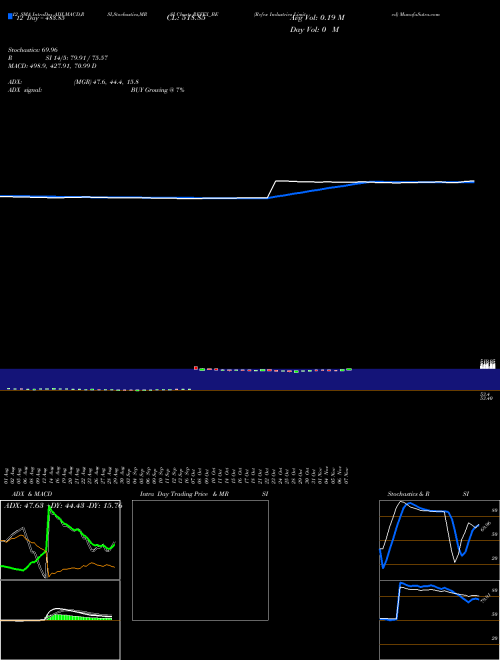Screen dimensions: 500x660
Task: Click the '(MGR) 47.6, 44.4, 15.8' ADX values
Action: click(x=106, y=82)
